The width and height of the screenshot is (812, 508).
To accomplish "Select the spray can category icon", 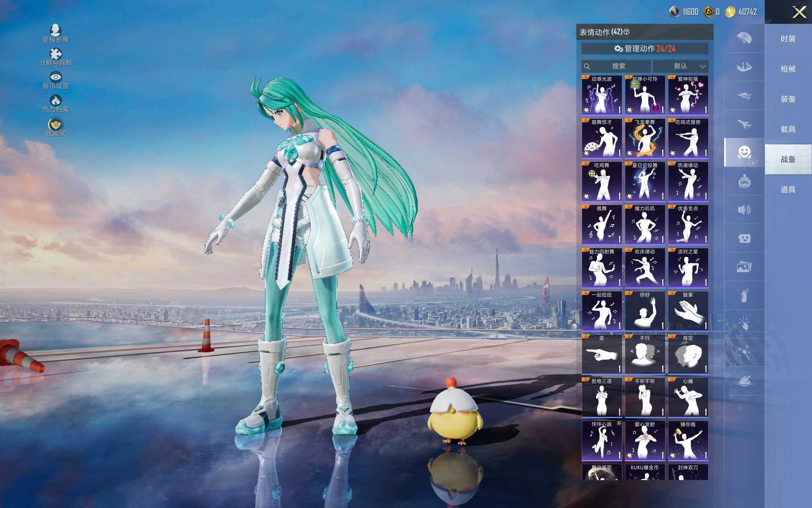I will (744, 295).
